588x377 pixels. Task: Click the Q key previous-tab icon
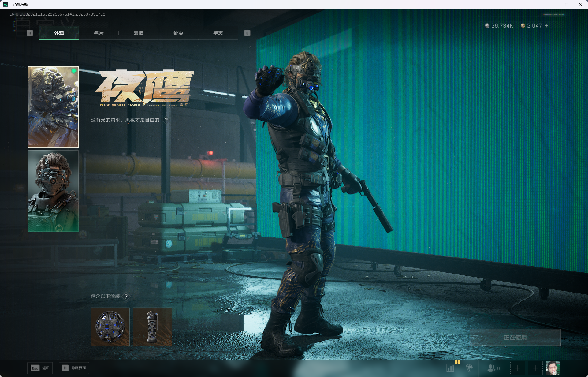click(30, 33)
